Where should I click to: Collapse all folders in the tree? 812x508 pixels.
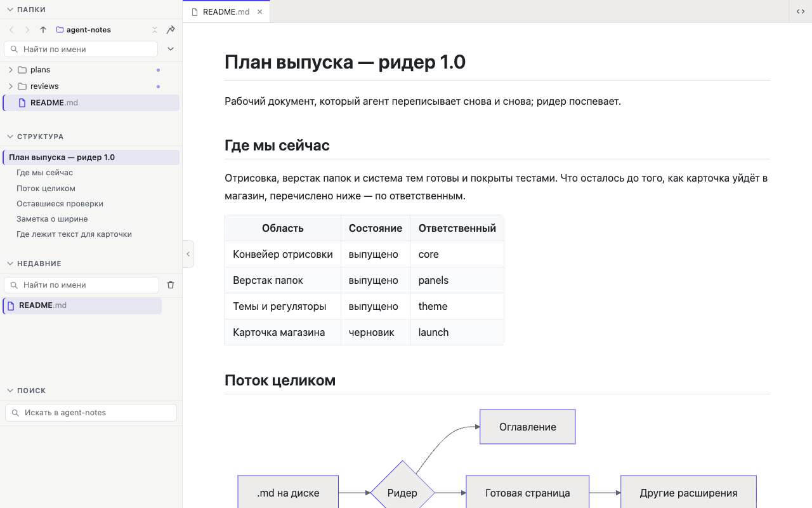coord(155,30)
